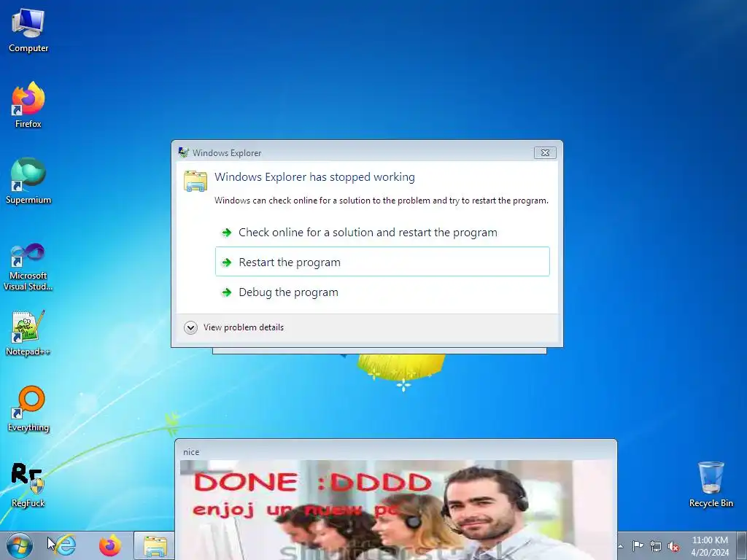Click the Firefox taskbar icon
The height and width of the screenshot is (560, 747).
tap(110, 545)
